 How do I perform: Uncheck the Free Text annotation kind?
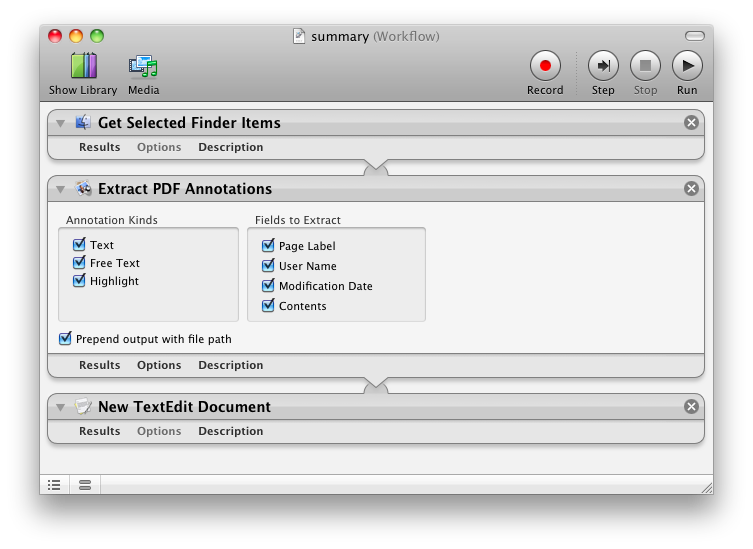[79, 263]
